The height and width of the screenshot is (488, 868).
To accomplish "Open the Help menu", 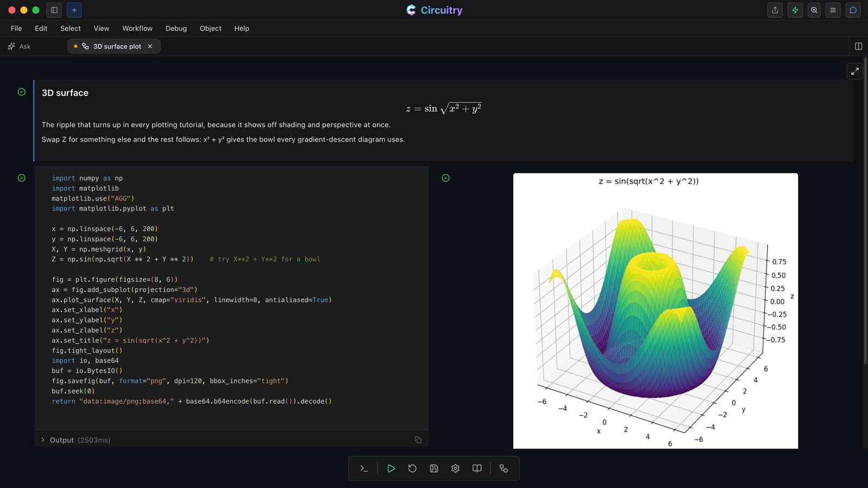I will 242,28.
